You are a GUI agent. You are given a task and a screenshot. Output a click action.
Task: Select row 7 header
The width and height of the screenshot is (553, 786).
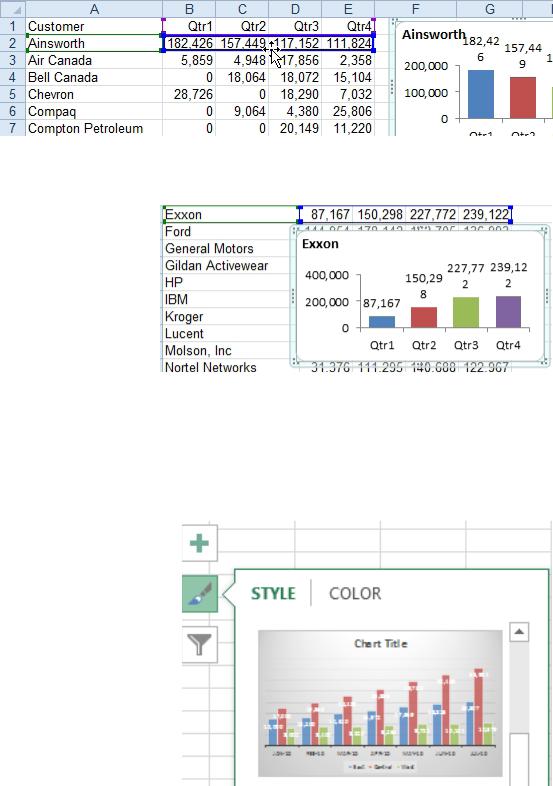(13, 128)
